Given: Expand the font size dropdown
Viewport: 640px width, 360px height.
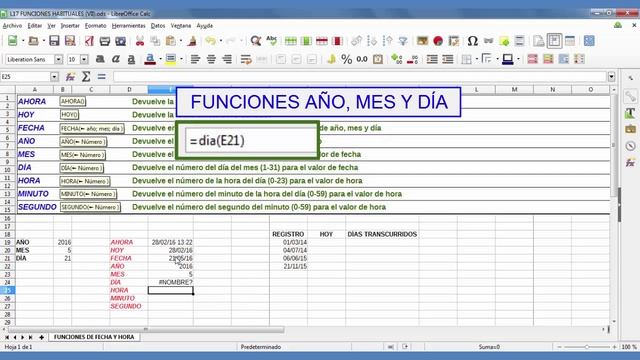Looking at the screenshot, I should [84, 60].
